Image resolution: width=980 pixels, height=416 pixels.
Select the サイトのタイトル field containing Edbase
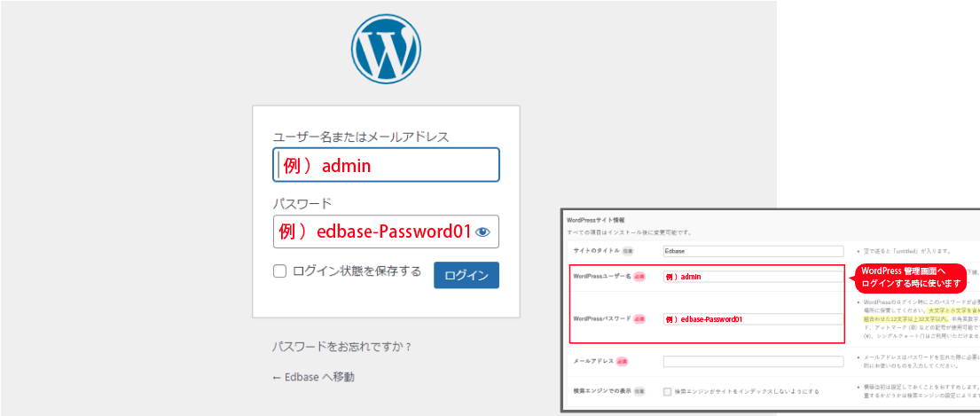pos(753,251)
